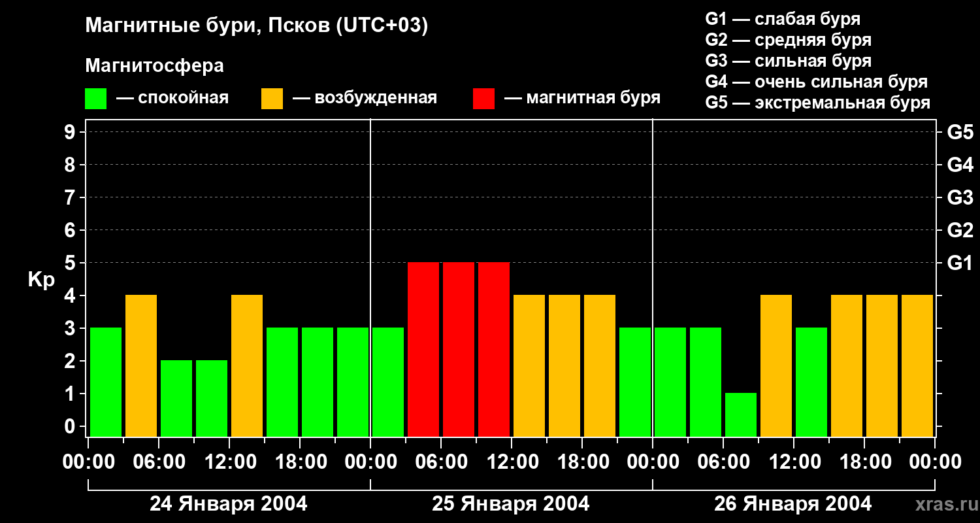980x523 pixels.
Task: Click the '— возбужденная' legend label
Action: 365,98
